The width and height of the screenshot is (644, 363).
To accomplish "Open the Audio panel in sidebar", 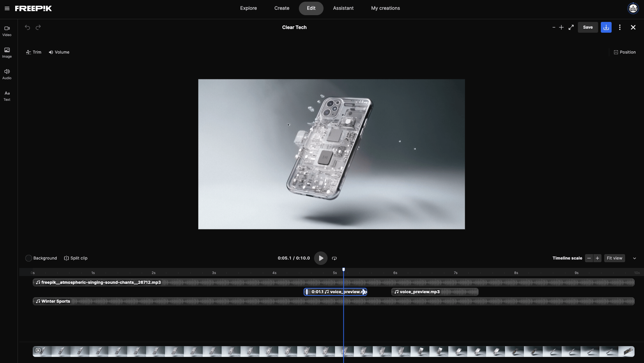I will (x=7, y=74).
